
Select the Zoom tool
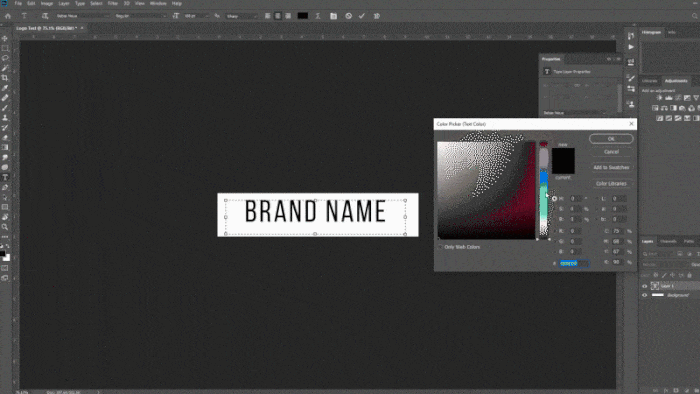pos(5,227)
